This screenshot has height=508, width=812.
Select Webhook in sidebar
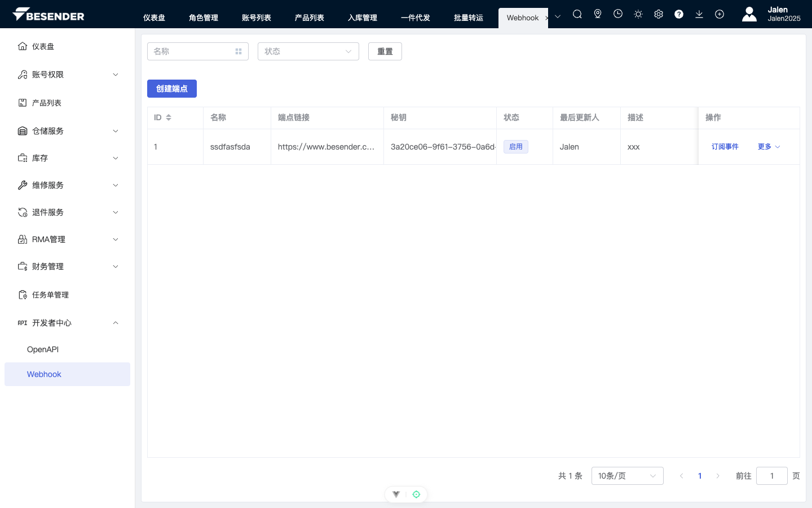68,374
